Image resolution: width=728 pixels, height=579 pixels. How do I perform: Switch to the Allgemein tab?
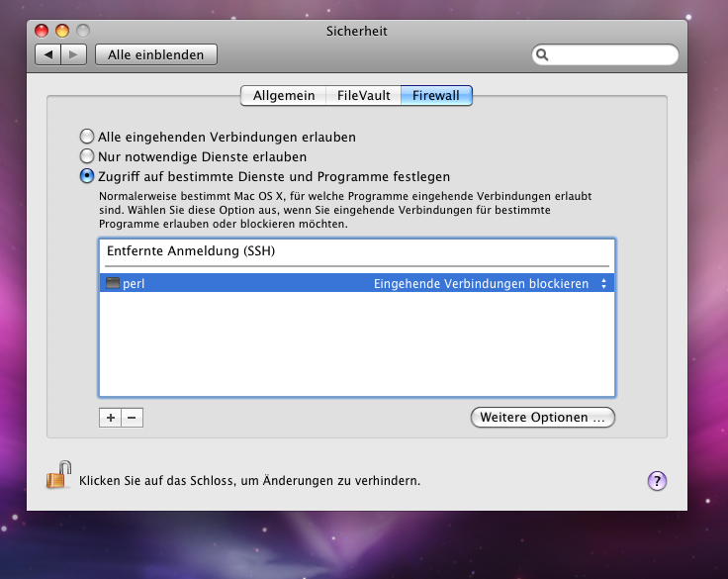coord(284,96)
